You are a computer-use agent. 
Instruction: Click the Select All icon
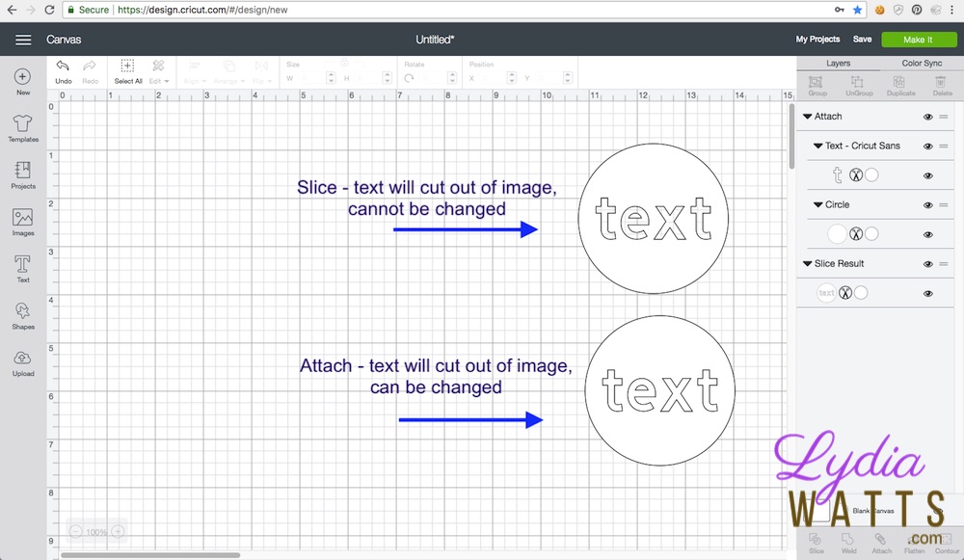click(127, 66)
